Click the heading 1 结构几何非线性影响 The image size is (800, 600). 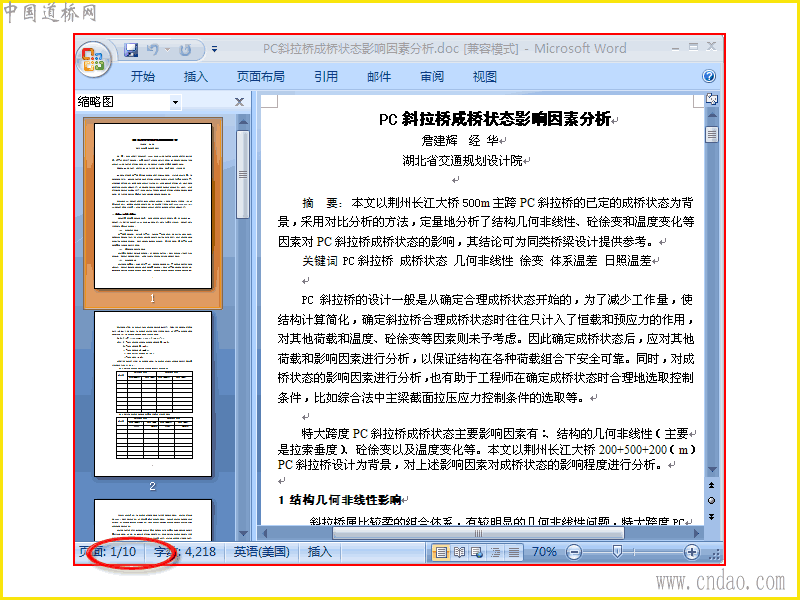pyautogui.click(x=340, y=500)
